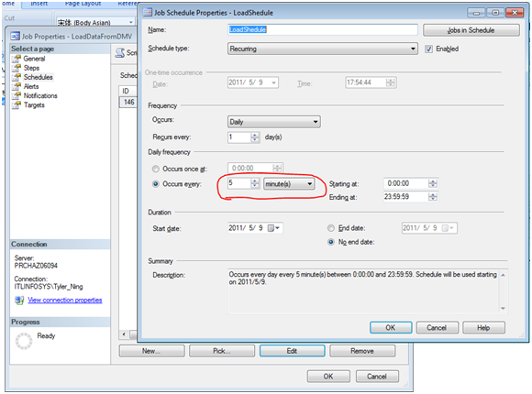Toggle the Enabled checkbox
This screenshot has width=532, height=394.
click(429, 49)
